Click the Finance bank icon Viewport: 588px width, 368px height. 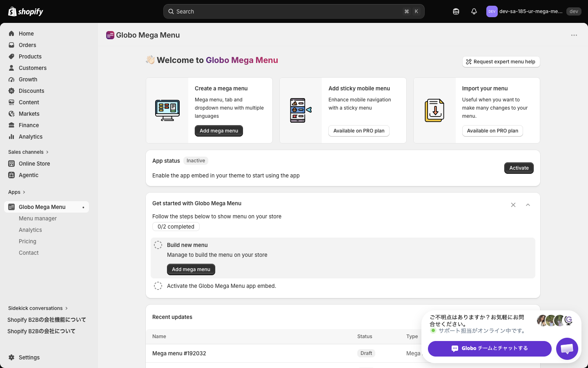11,125
